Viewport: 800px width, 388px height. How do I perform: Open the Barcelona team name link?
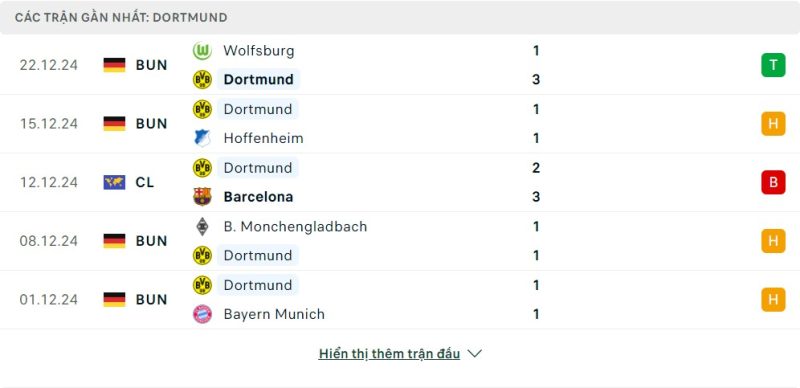[x=258, y=197]
